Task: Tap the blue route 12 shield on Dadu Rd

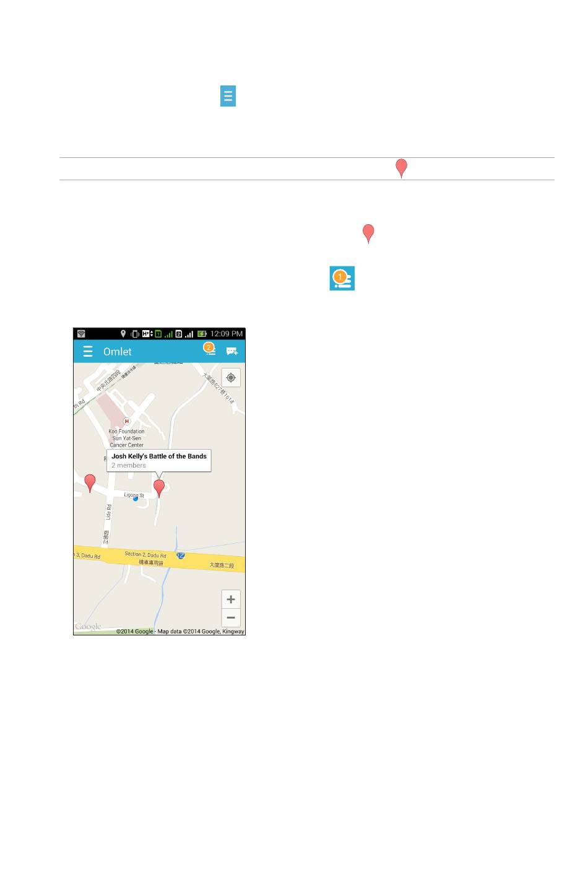Action: pos(181,556)
